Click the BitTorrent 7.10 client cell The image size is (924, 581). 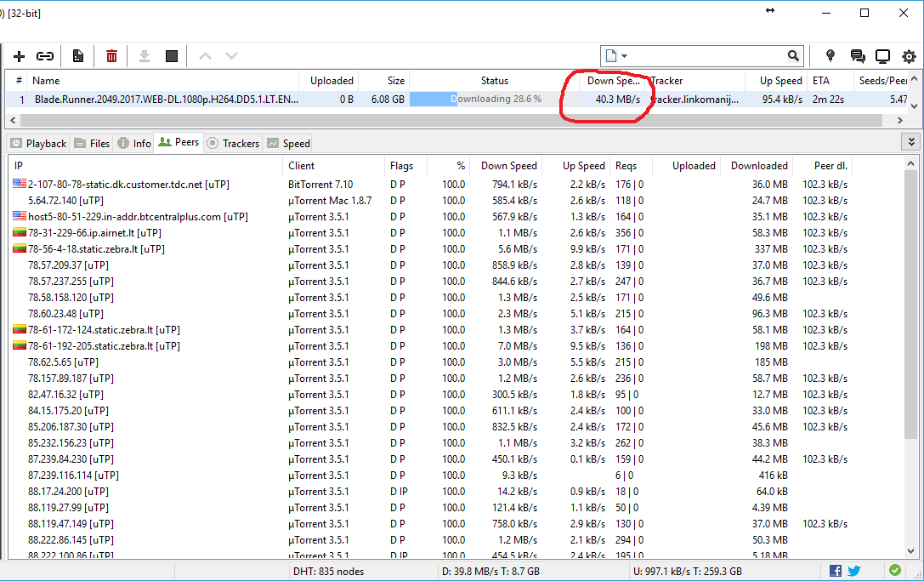pos(320,185)
